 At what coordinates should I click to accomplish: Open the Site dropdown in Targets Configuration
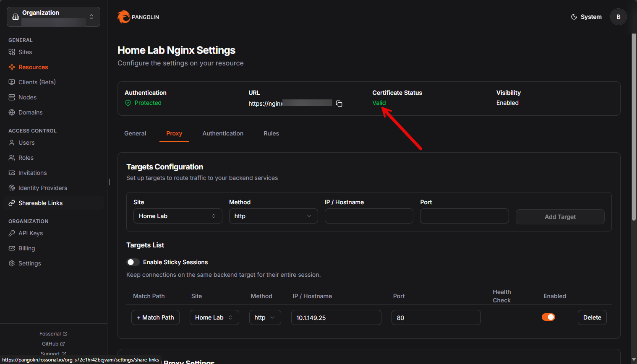coord(178,216)
